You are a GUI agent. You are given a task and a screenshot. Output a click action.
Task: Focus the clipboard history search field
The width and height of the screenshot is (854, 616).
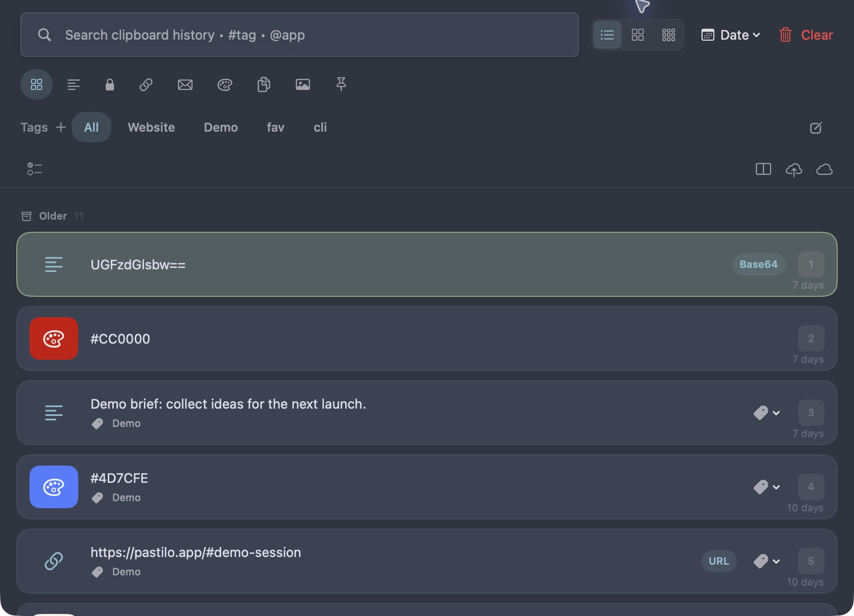[299, 35]
